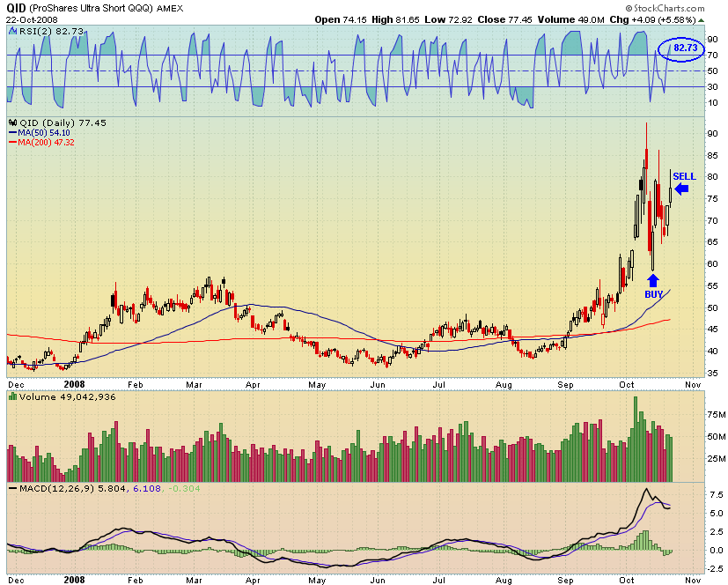Click the "MA(200) 47.32" legend entry
Viewport: 728px width, 585px height.
pos(46,143)
